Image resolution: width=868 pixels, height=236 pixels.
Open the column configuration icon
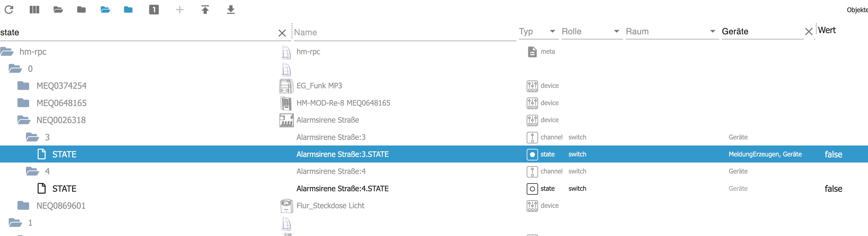coord(34,9)
